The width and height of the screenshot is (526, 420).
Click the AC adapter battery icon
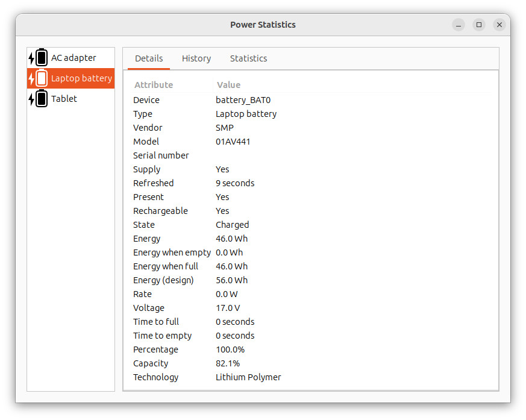click(38, 57)
